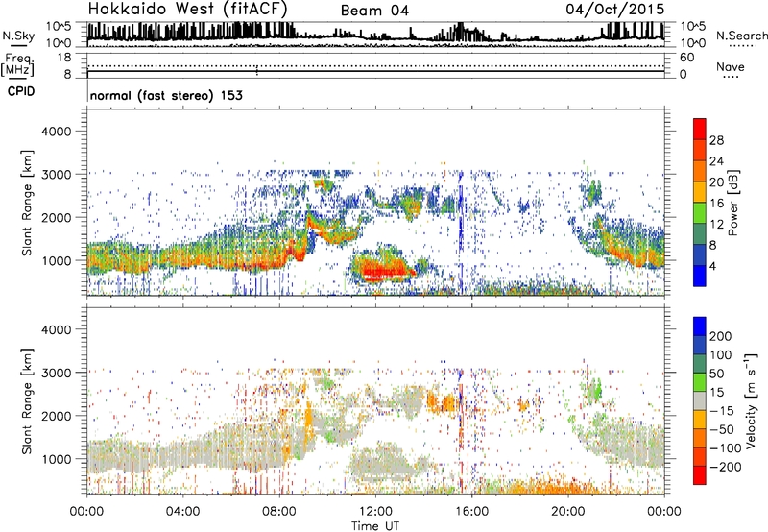768x532 pixels.
Task: Click the 'Power [dB]' colorbar title
Action: pos(732,203)
